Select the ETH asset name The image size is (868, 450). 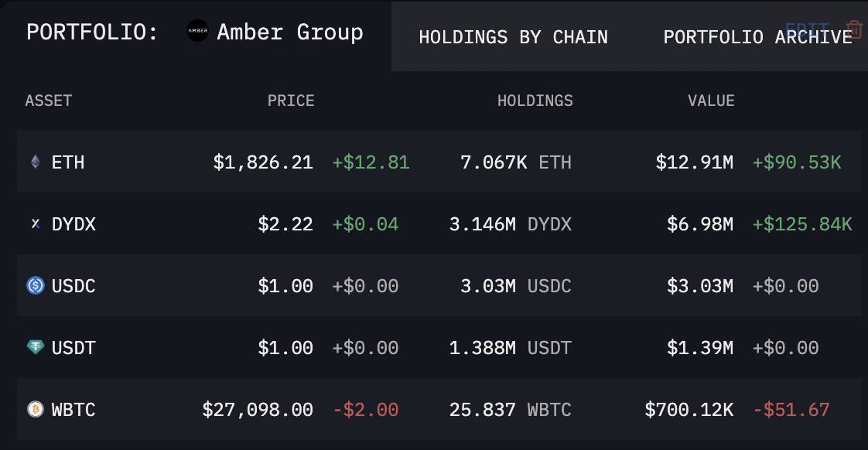pyautogui.click(x=68, y=162)
